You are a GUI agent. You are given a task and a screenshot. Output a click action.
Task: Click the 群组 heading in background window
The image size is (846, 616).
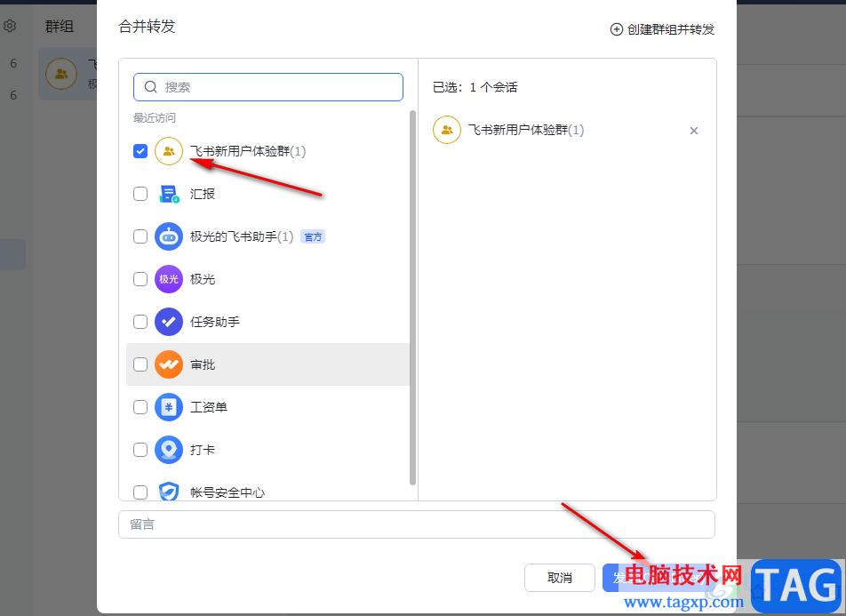(60, 26)
